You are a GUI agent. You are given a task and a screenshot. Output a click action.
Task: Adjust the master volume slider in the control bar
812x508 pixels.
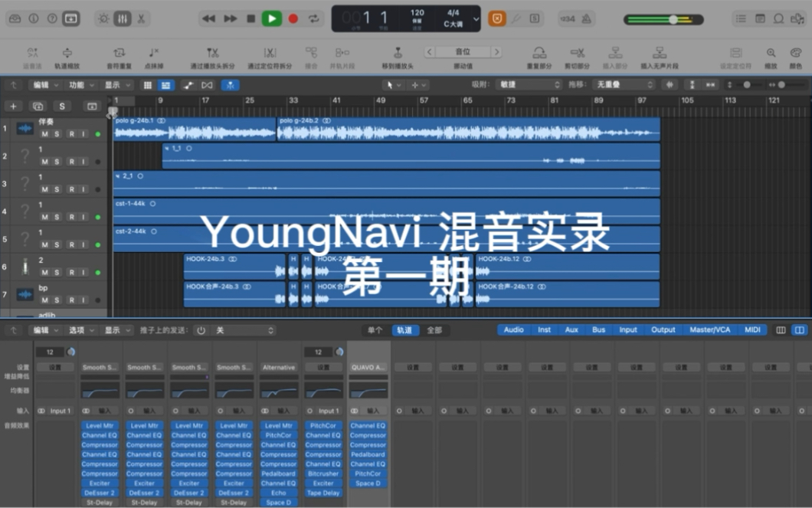(674, 20)
